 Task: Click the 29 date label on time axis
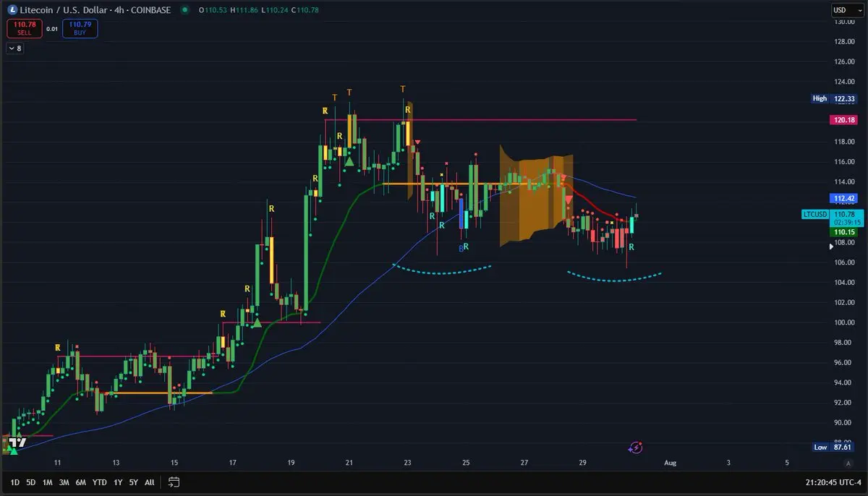583,462
